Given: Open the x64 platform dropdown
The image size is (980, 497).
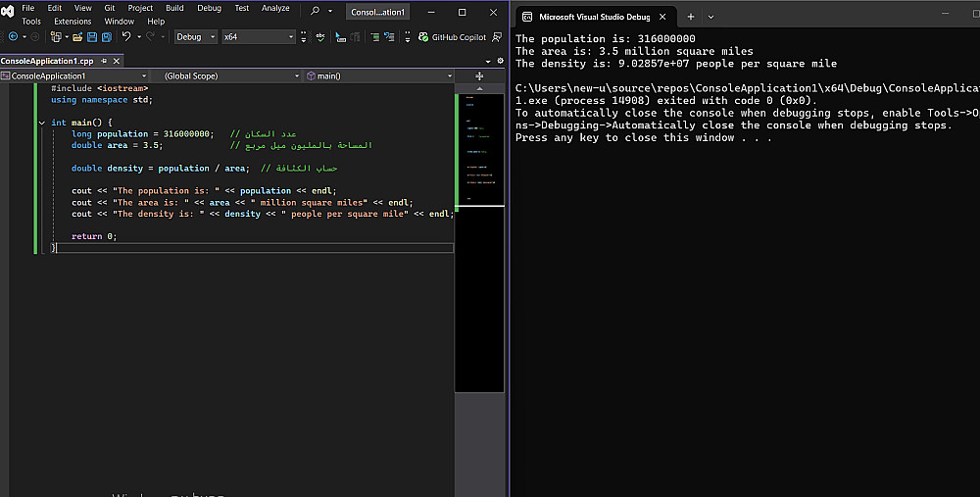Looking at the screenshot, I should click(x=291, y=36).
